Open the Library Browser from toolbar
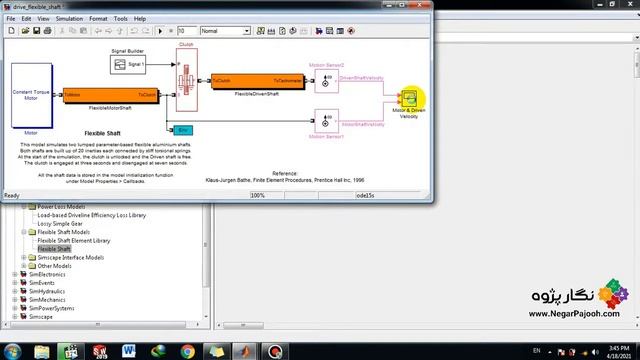This screenshot has width=640, height=360. 319,31
